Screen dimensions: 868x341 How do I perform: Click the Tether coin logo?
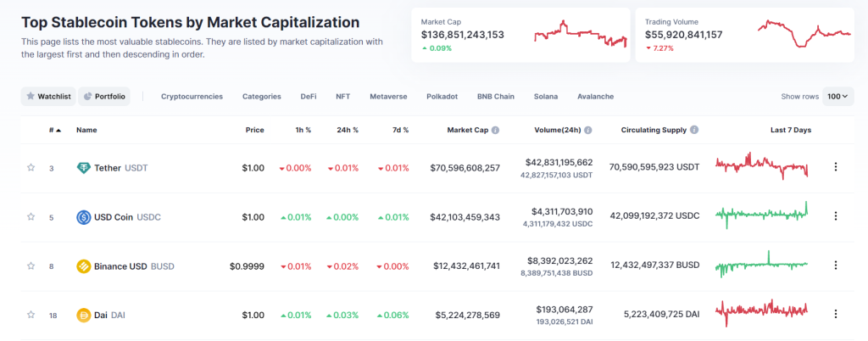point(84,168)
